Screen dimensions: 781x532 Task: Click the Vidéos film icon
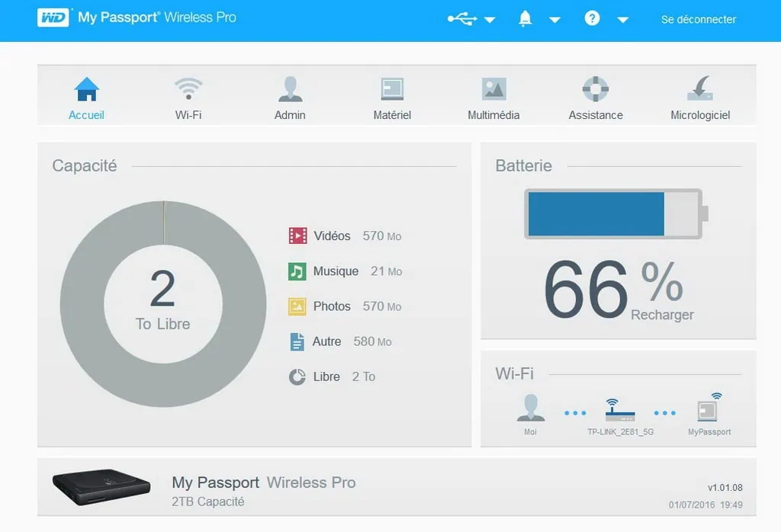tap(297, 236)
